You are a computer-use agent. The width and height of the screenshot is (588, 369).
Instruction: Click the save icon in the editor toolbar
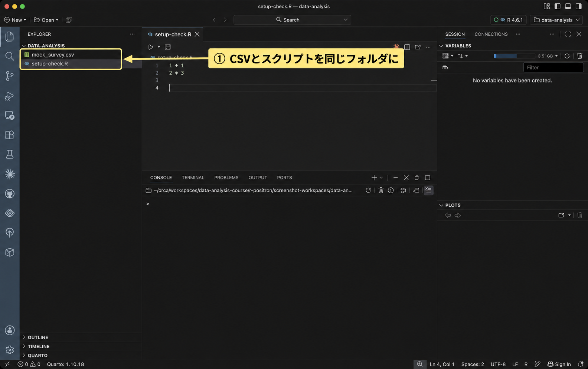pos(168,47)
